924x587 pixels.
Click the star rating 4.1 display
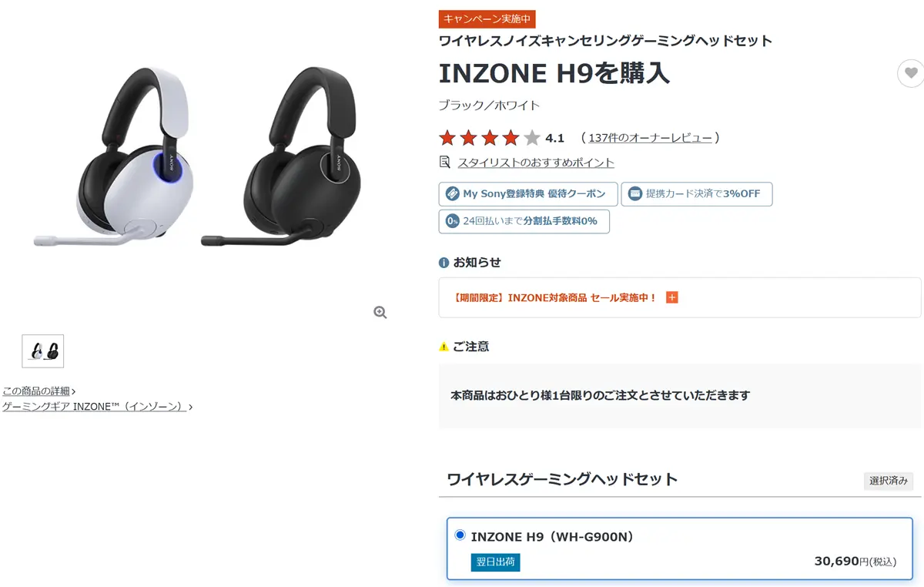(x=501, y=138)
